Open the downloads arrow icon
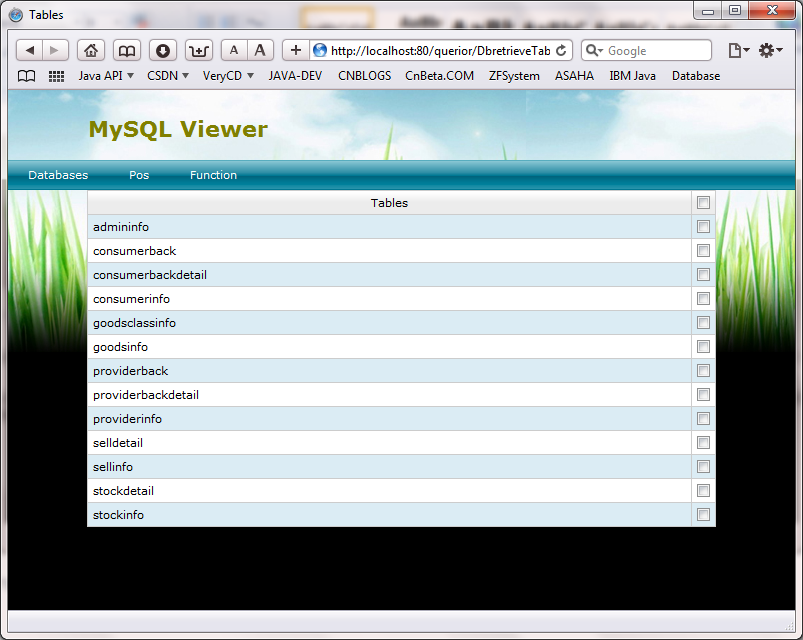 pyautogui.click(x=163, y=50)
